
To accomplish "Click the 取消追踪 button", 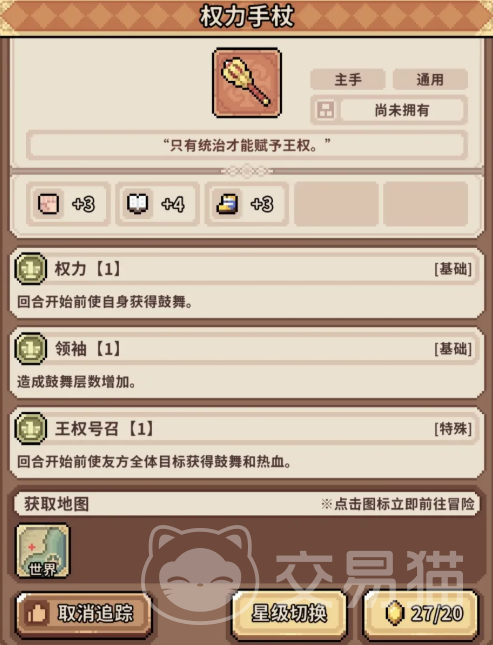I will pos(84,614).
